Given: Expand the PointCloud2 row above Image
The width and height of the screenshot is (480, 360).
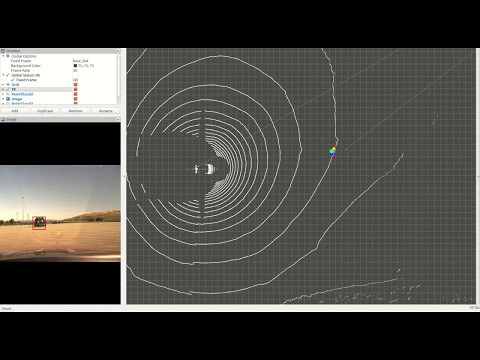Looking at the screenshot, I should coord(4,94).
